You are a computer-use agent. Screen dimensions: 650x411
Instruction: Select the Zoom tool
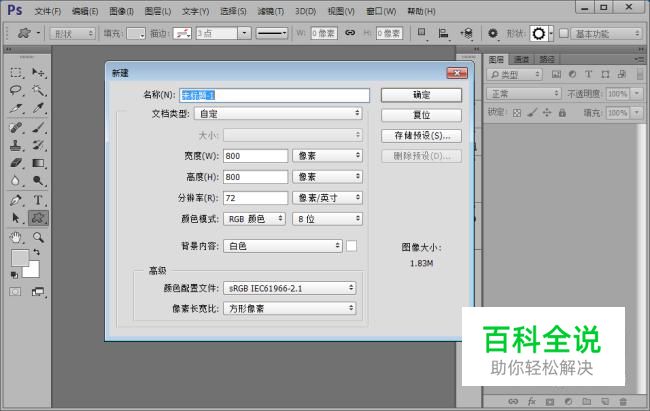click(x=38, y=237)
